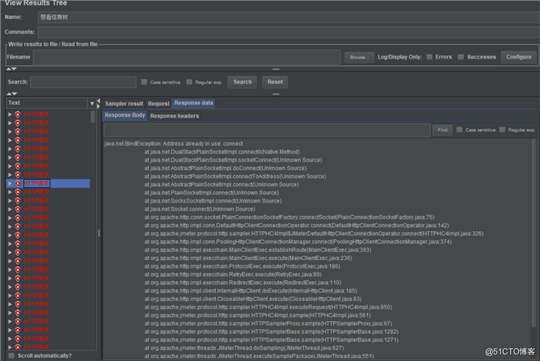This screenshot has height=361, width=540.
Task: Enable the Errors only checkbox
Action: click(x=429, y=57)
